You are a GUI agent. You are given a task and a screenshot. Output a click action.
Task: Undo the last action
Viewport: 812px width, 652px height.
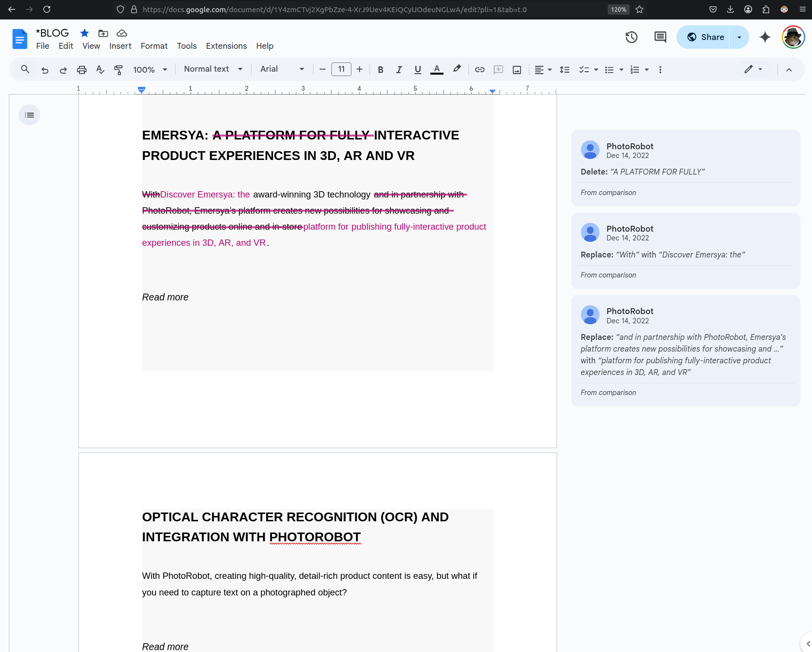(x=45, y=70)
